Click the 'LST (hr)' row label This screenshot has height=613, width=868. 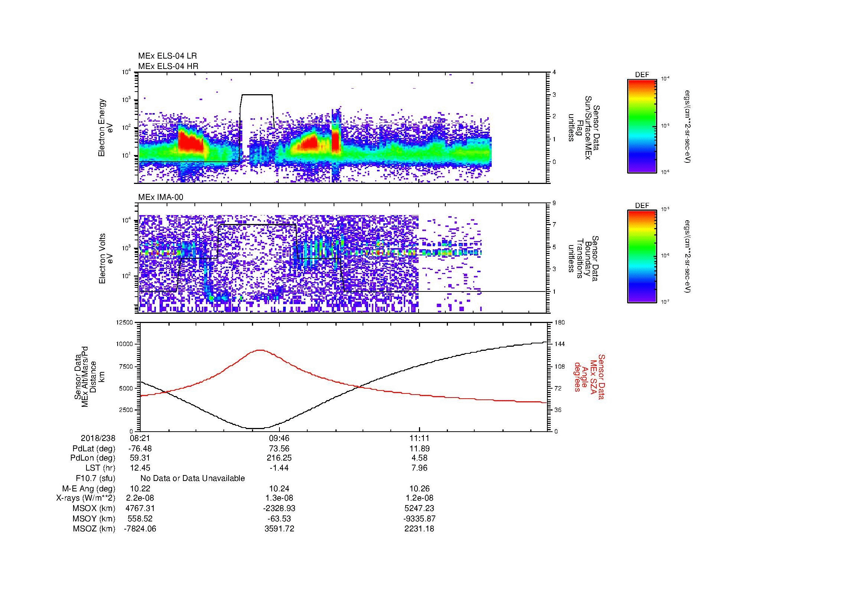coord(100,468)
